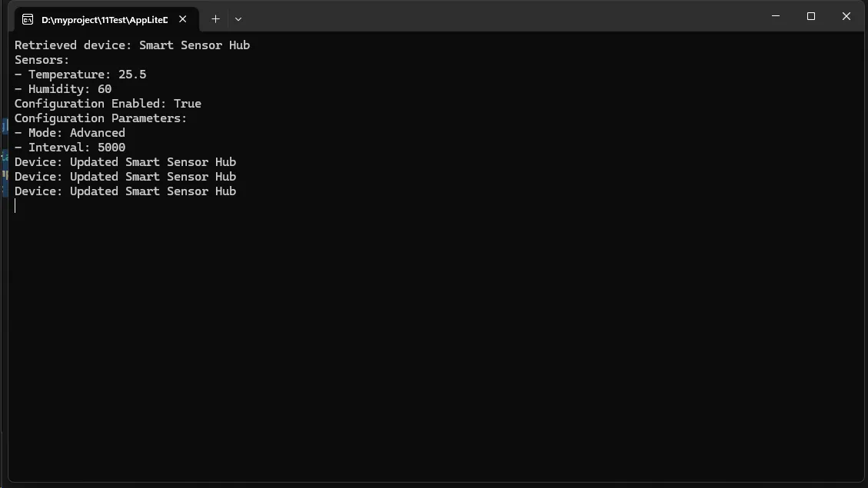The height and width of the screenshot is (488, 868).
Task: Click the blinking cursor on the prompt line
Action: tap(15, 206)
